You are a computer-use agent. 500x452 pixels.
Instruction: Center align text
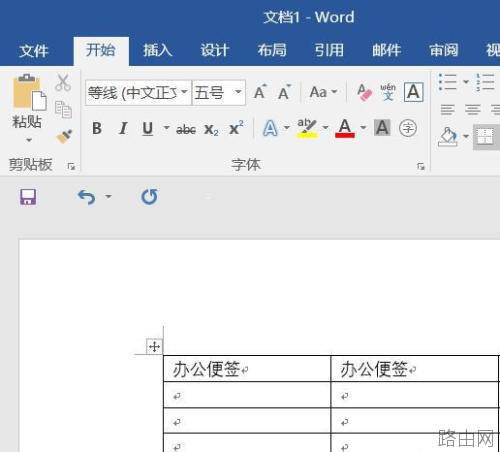coord(473,110)
